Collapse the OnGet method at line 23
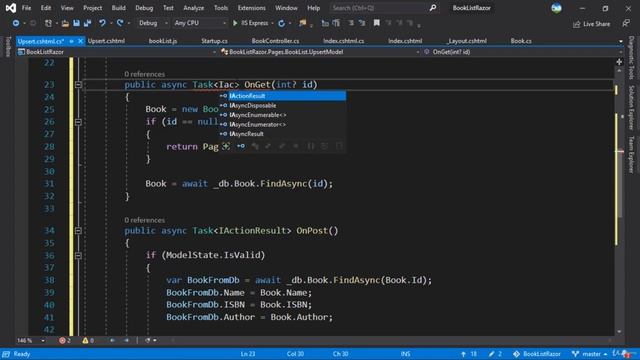 pyautogui.click(x=78, y=84)
